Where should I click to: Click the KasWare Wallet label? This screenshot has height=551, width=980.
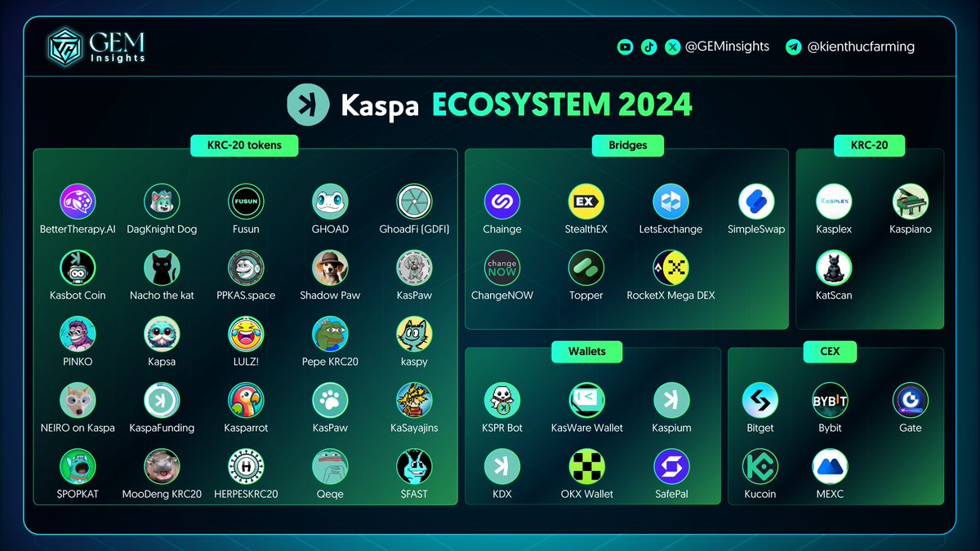(587, 428)
